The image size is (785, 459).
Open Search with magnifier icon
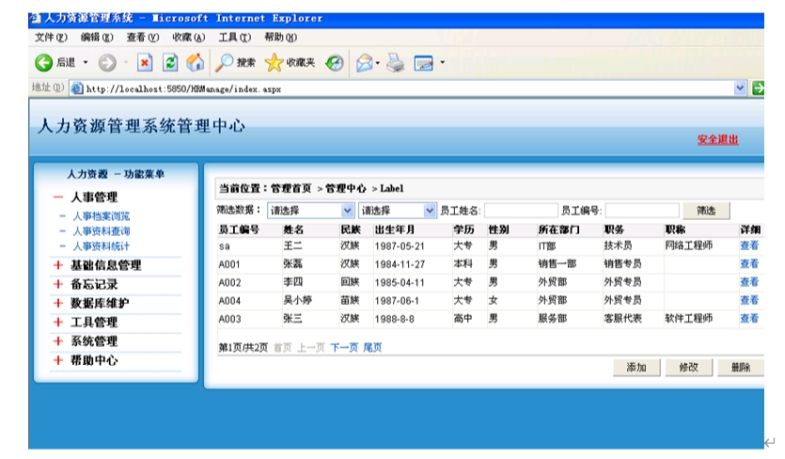pyautogui.click(x=224, y=63)
